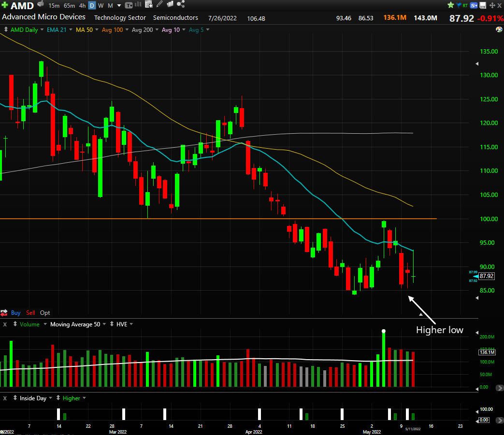504x435 pixels.
Task: Click the floppy disk save icon
Action: click(483, 5)
